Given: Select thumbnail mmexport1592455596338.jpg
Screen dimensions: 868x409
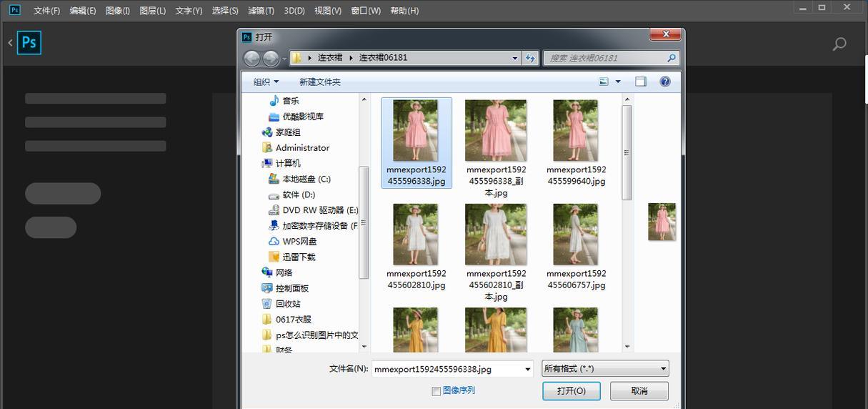Looking at the screenshot, I should (x=416, y=143).
